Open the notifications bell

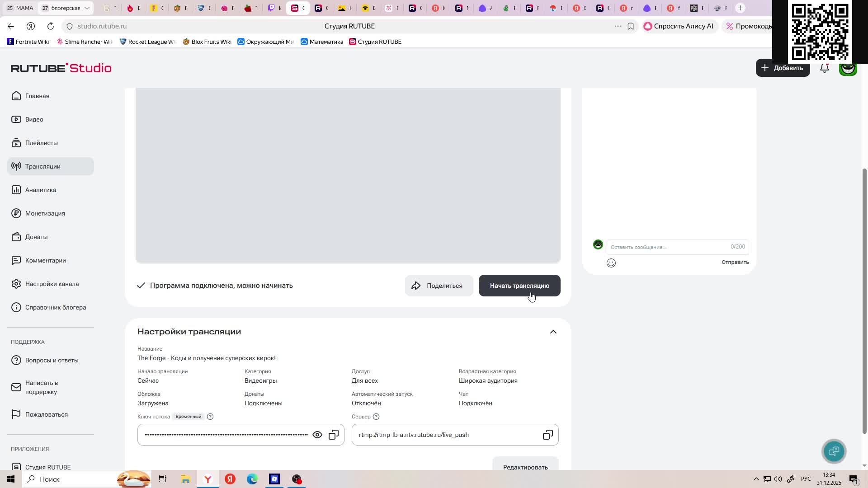[x=824, y=68]
